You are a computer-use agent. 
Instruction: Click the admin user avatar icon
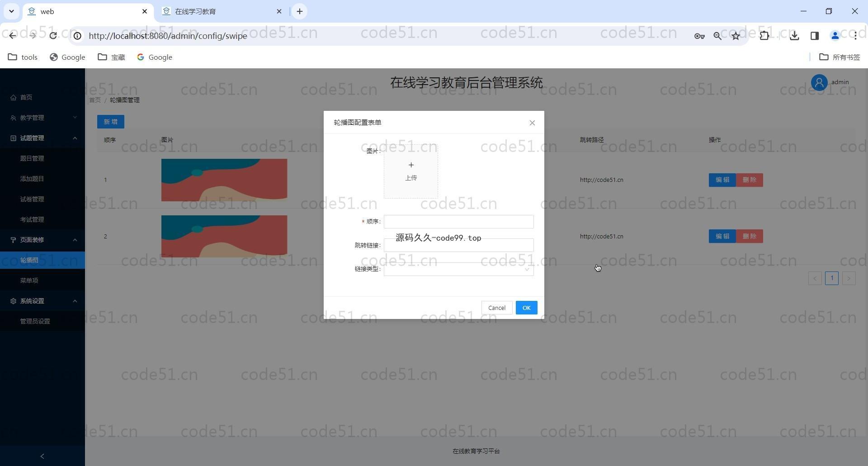(x=819, y=82)
